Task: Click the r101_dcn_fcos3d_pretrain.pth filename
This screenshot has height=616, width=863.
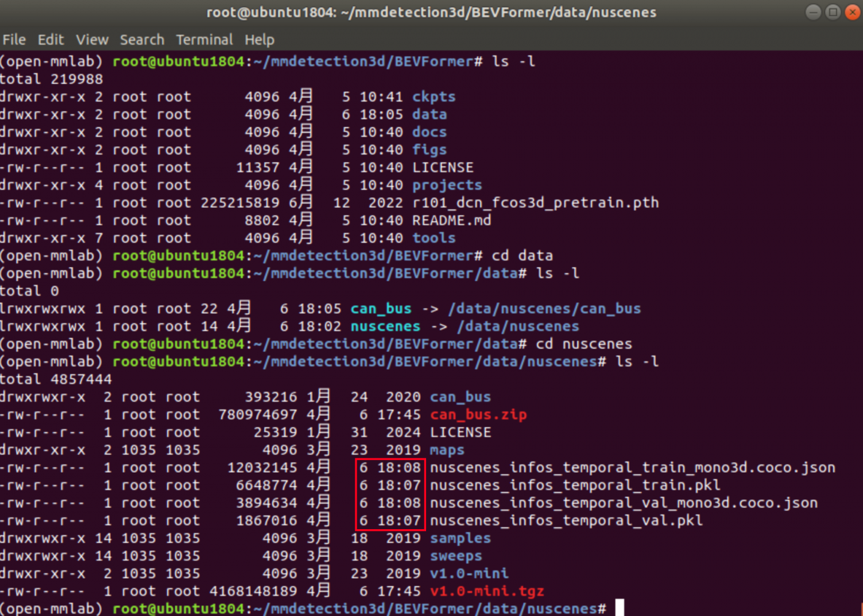Action: 535,203
